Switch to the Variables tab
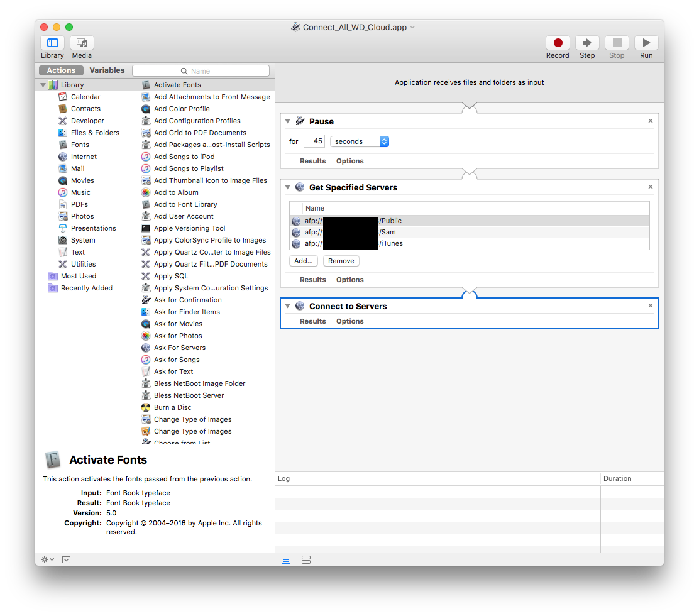Image resolution: width=699 pixels, height=616 pixels. pyautogui.click(x=107, y=70)
